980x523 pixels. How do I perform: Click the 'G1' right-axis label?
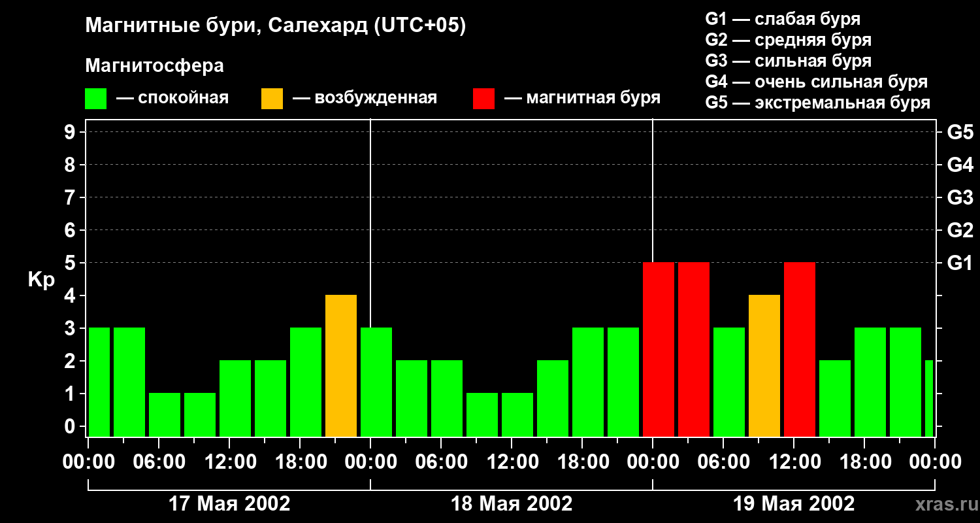point(960,263)
